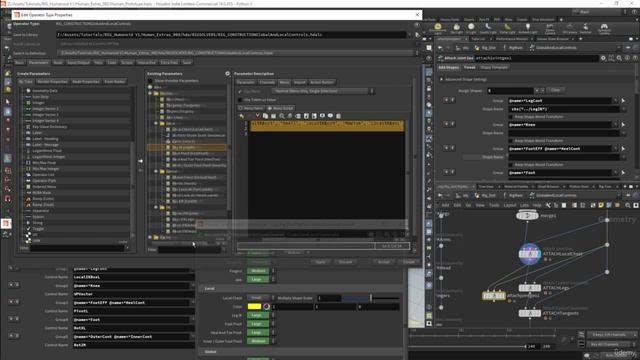Screen dimensions: 640x360
Task: Click the Apply button
Action: (320, 262)
